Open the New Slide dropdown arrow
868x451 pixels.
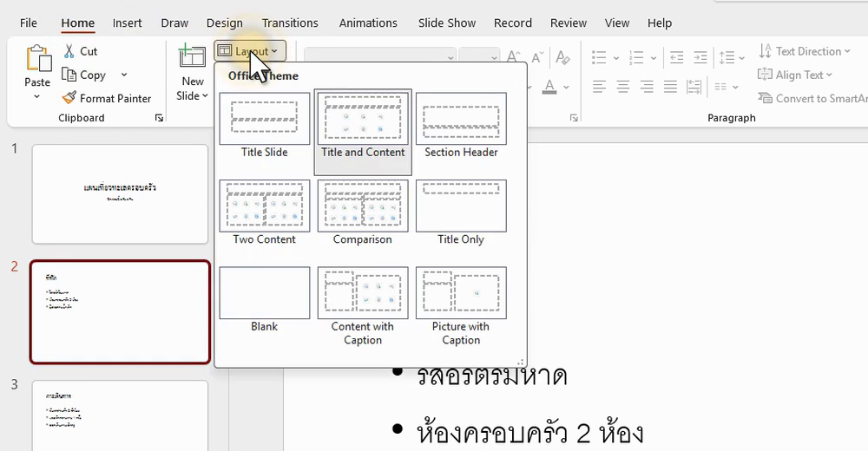pos(205,95)
